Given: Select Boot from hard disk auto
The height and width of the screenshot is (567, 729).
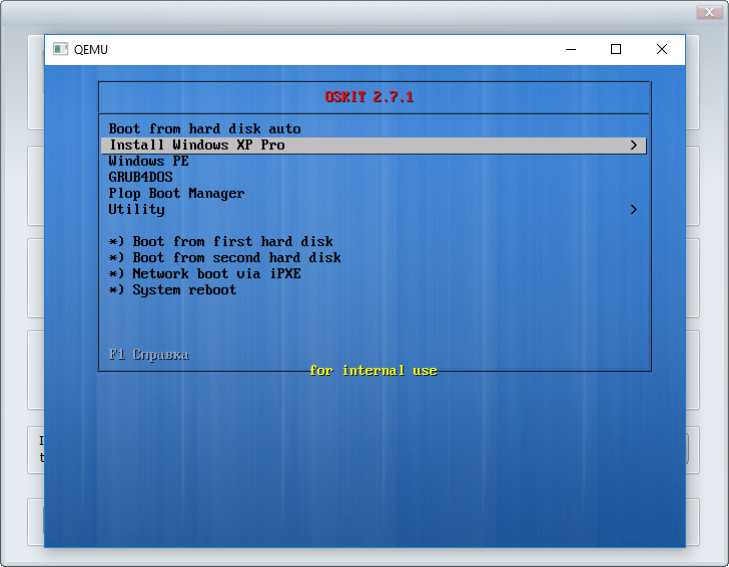Looking at the screenshot, I should (x=205, y=129).
